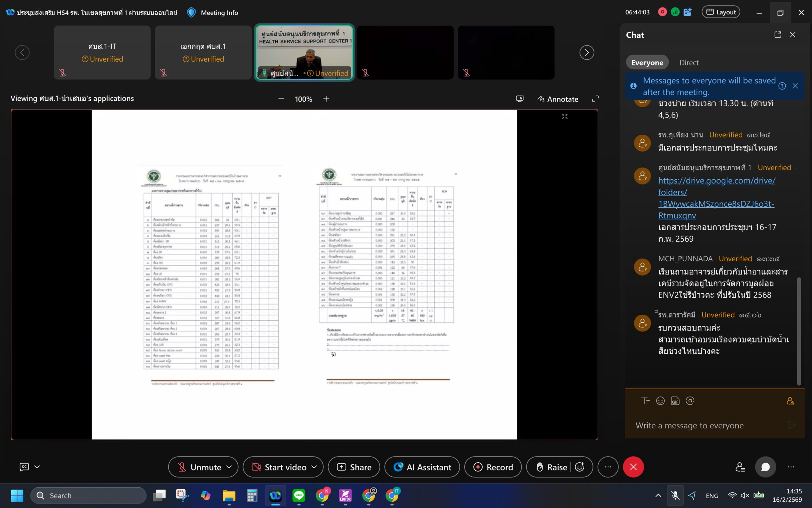Viewport: 812px width, 508px height.
Task: Toggle the chat panel button
Action: [765, 467]
